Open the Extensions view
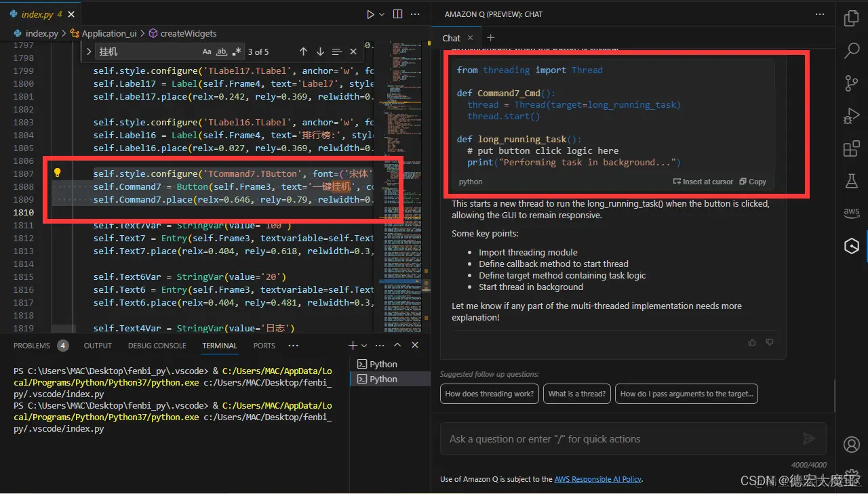The image size is (868, 494). [x=851, y=148]
